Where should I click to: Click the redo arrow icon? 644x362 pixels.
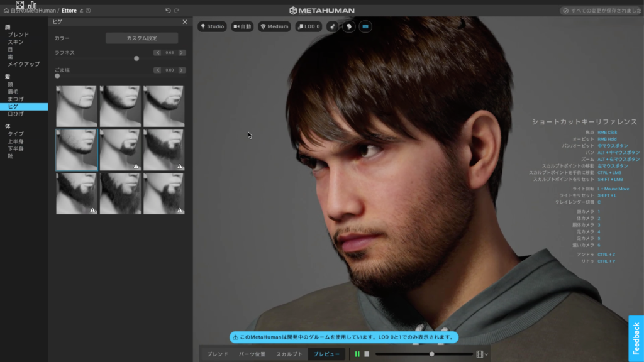coord(177,11)
